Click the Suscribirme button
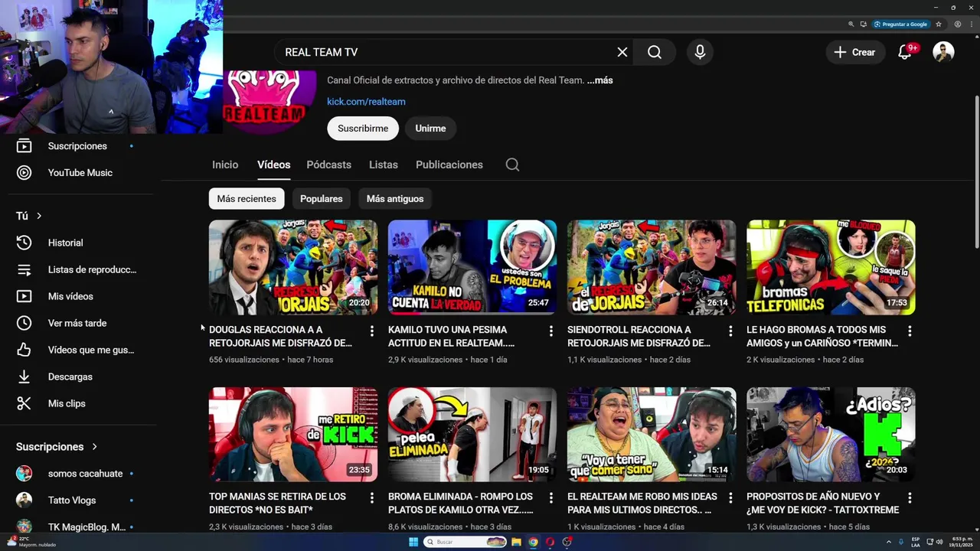980x551 pixels. pos(363,129)
